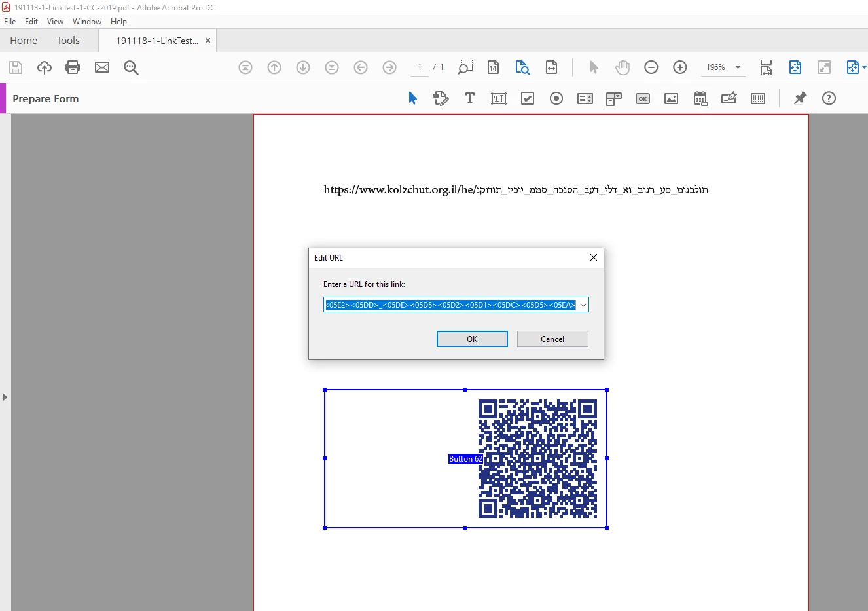
Task: Upload file to cloud icon
Action: point(45,67)
